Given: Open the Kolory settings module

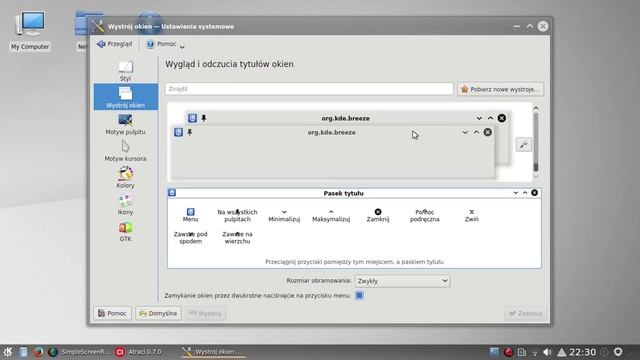Looking at the screenshot, I should [x=125, y=178].
